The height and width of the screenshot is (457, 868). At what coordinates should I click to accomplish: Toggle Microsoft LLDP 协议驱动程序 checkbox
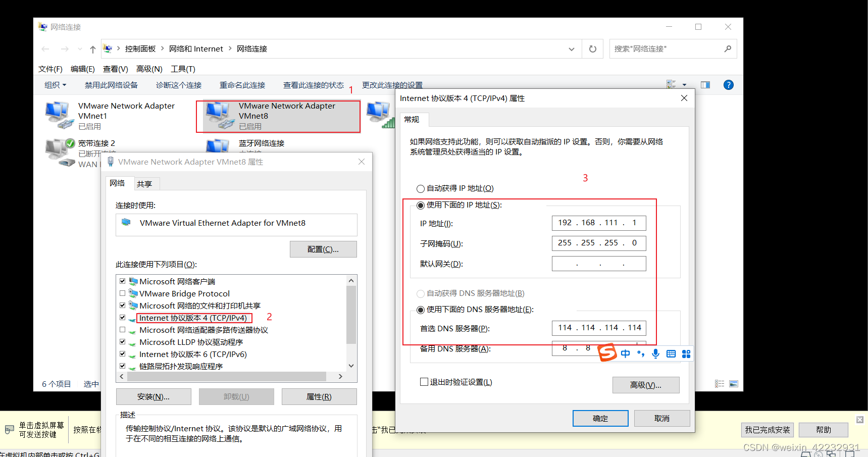coord(122,341)
